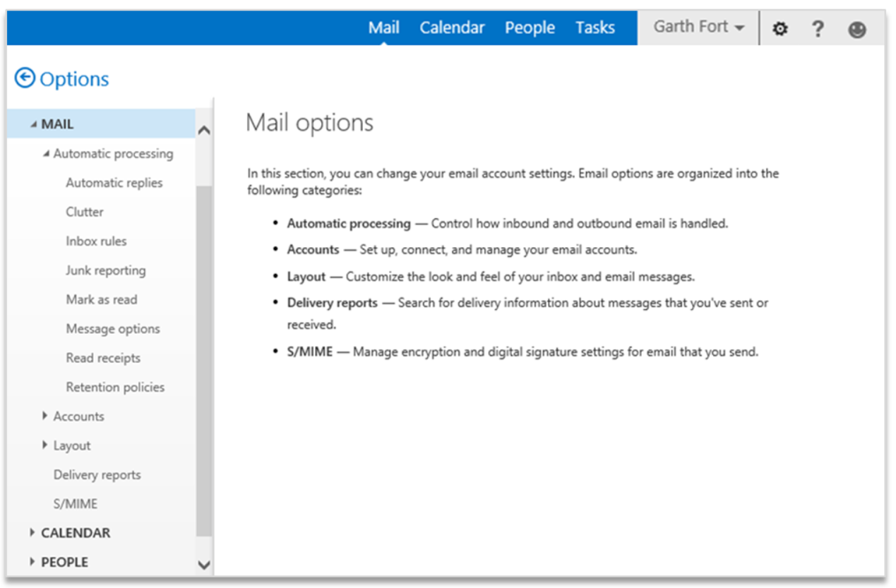Screen dimensions: 896x588
Task: Collapse the MAIL section
Action: 33,124
